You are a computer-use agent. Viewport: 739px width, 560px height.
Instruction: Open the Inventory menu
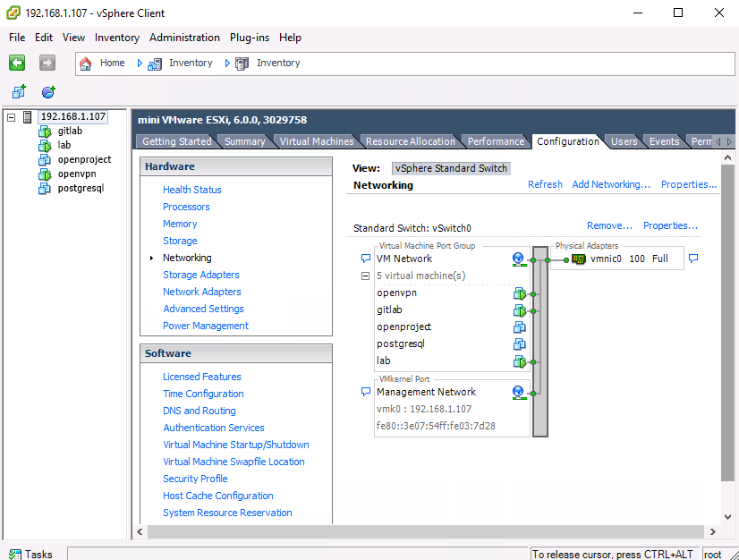117,38
